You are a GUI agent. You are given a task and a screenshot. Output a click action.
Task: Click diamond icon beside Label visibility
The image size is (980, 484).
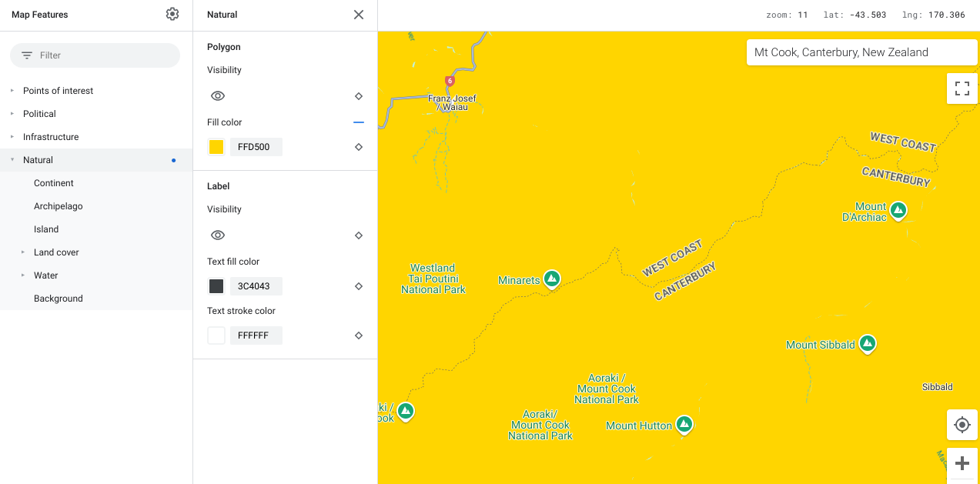[359, 235]
